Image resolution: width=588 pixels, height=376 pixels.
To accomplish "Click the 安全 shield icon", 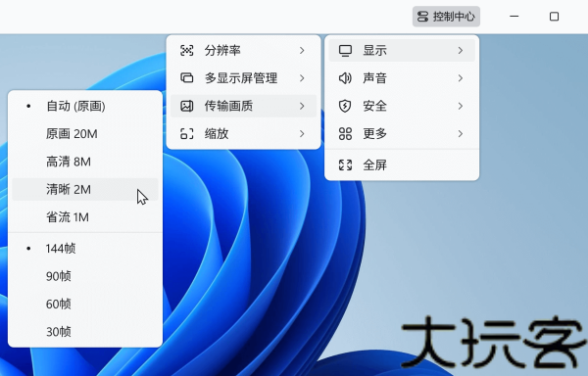I will [x=345, y=106].
